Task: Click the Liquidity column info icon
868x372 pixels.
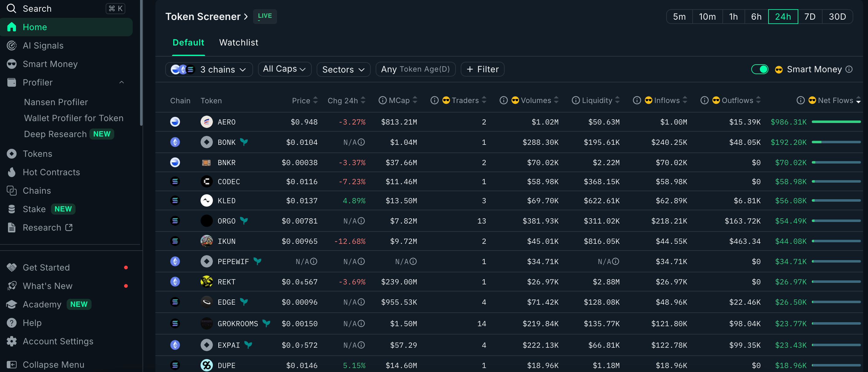Action: coord(576,101)
